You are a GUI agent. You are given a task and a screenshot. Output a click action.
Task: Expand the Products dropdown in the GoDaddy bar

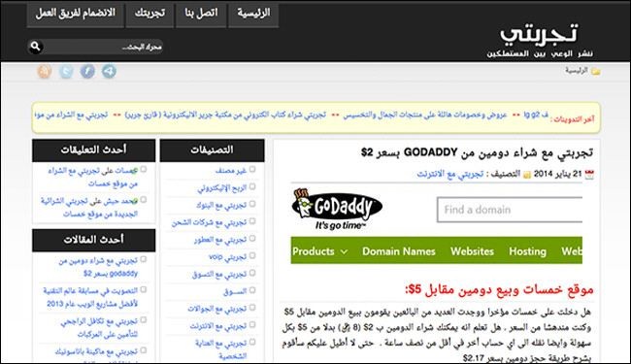coord(320,251)
